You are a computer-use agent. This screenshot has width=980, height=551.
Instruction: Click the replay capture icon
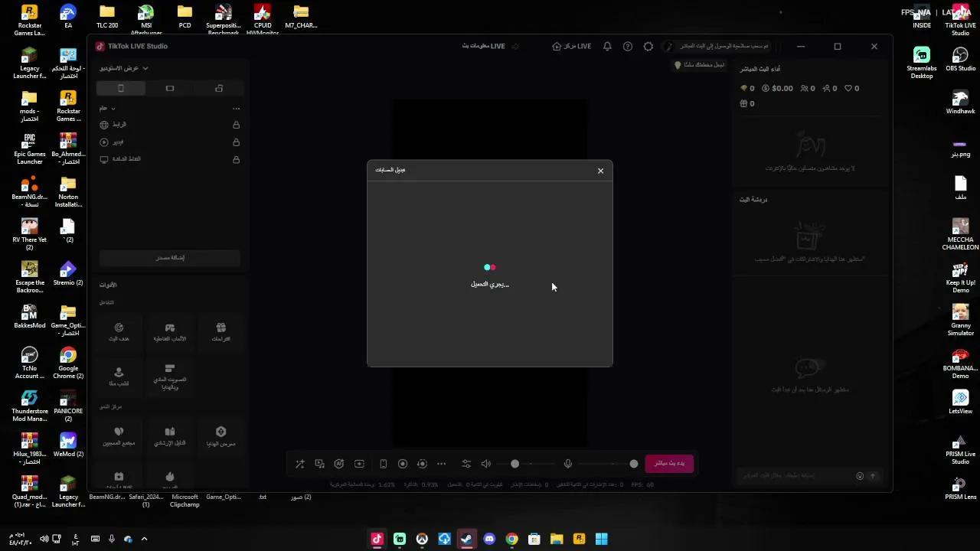pyautogui.click(x=422, y=464)
